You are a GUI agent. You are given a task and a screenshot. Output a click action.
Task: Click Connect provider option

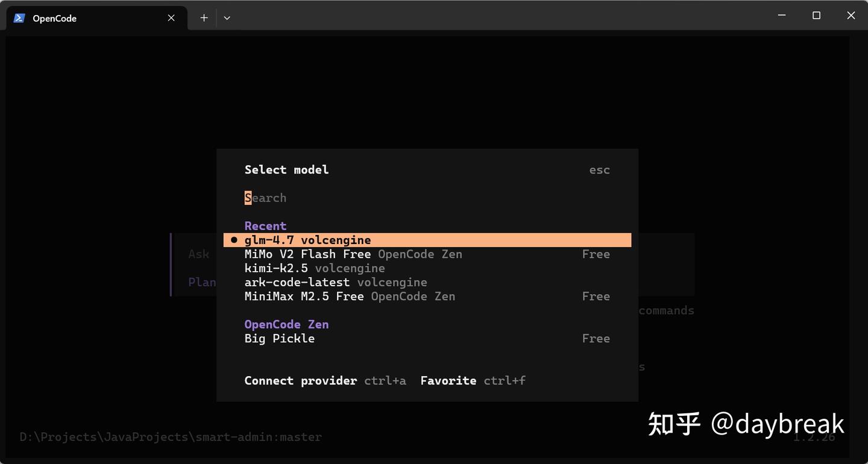pos(325,381)
